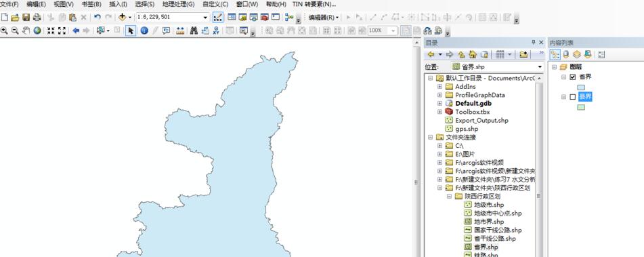Select the Select Elements arrow tool

coord(131,31)
